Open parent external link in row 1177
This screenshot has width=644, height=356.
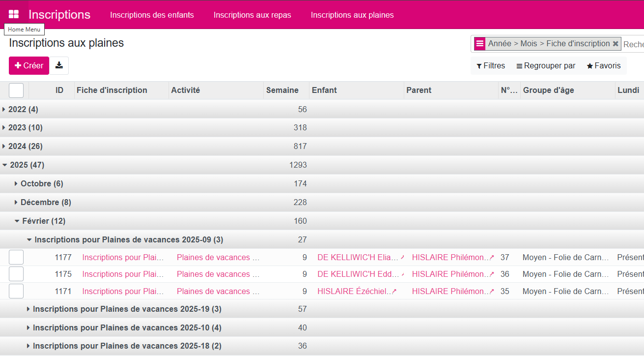click(x=492, y=257)
